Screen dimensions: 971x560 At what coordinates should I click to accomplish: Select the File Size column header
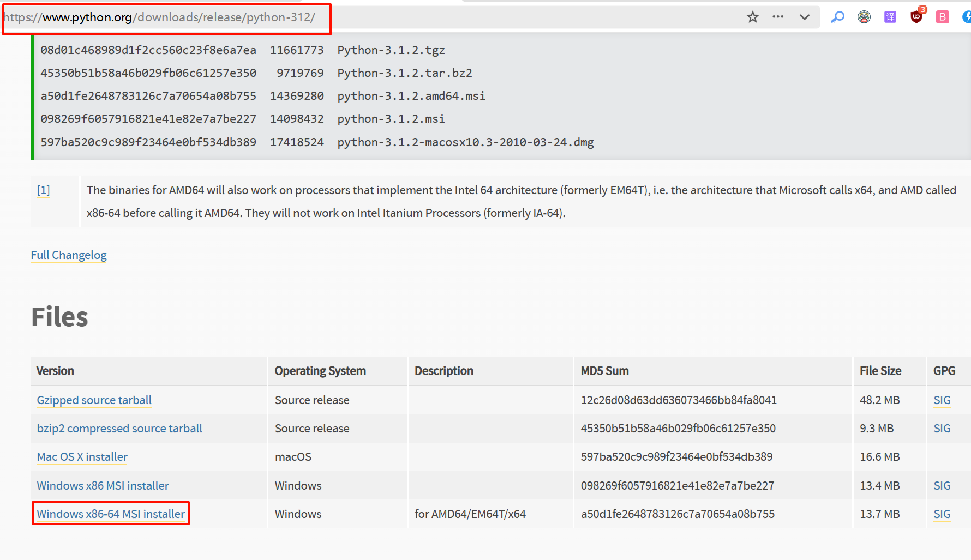(880, 371)
